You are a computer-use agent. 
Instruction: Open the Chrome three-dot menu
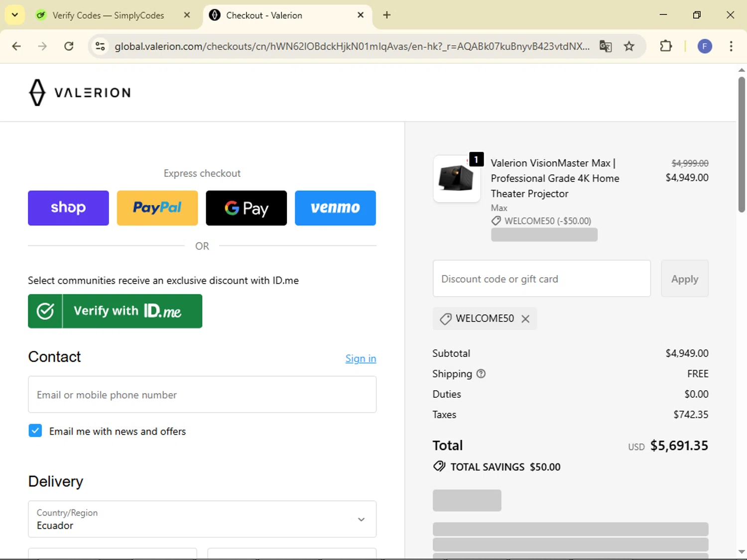[731, 46]
